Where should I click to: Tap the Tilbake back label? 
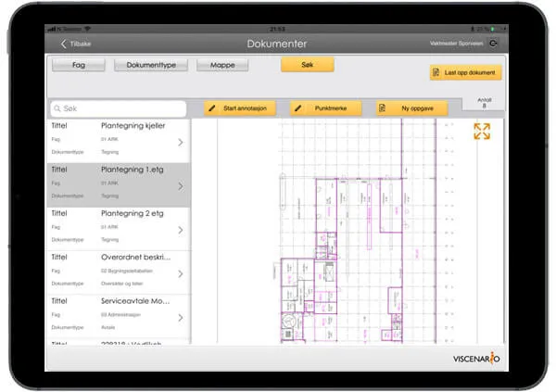tap(81, 44)
